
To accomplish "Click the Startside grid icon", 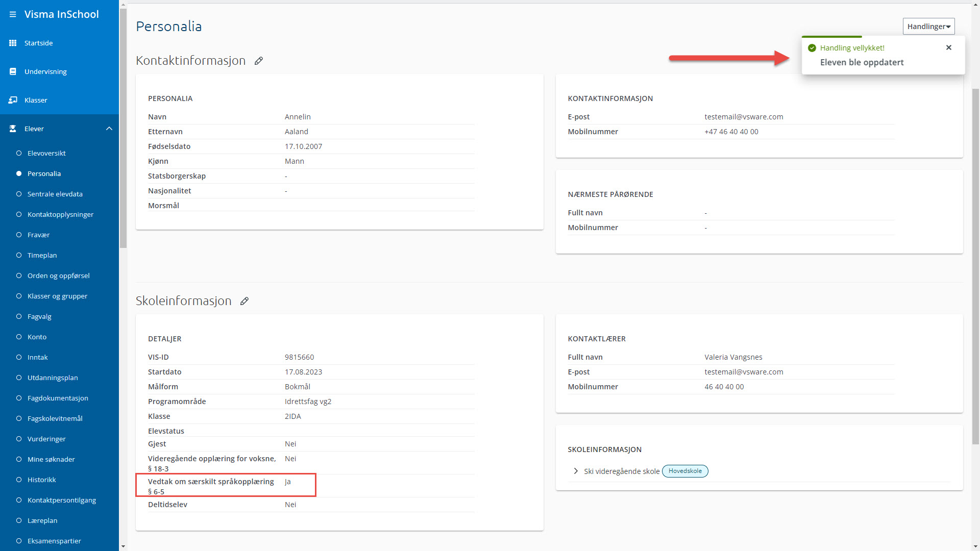I will click(x=13, y=43).
